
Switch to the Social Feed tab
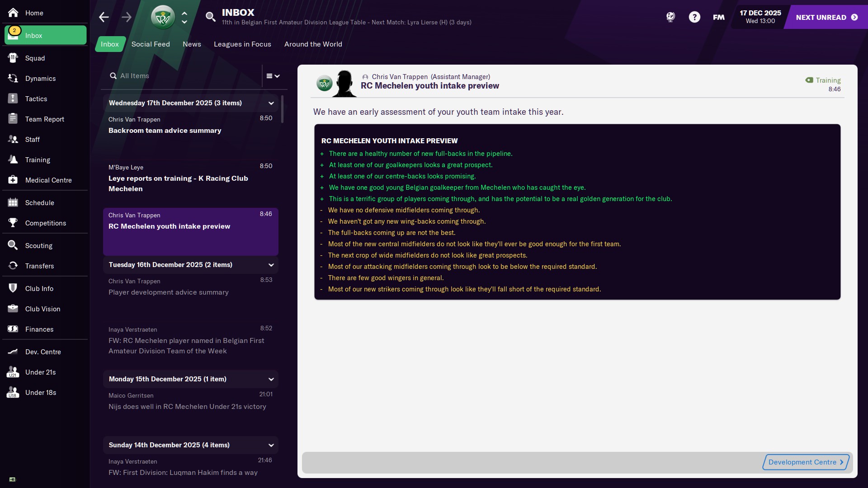151,44
